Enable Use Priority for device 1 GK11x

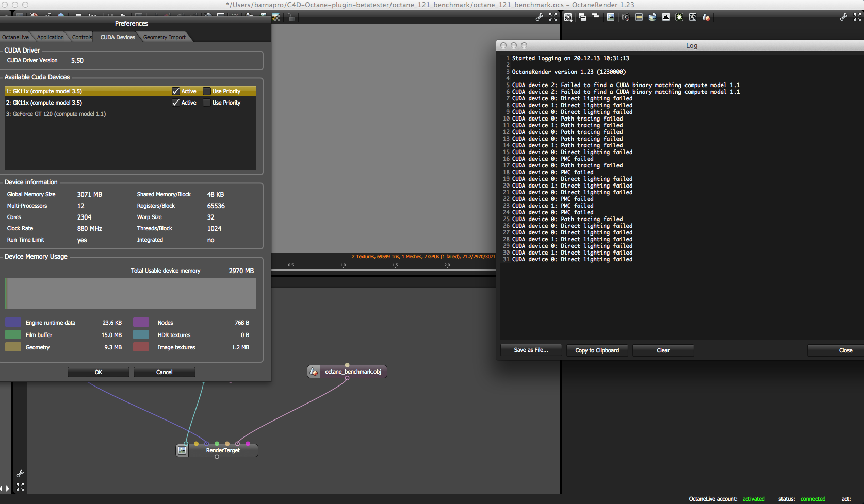click(x=207, y=91)
